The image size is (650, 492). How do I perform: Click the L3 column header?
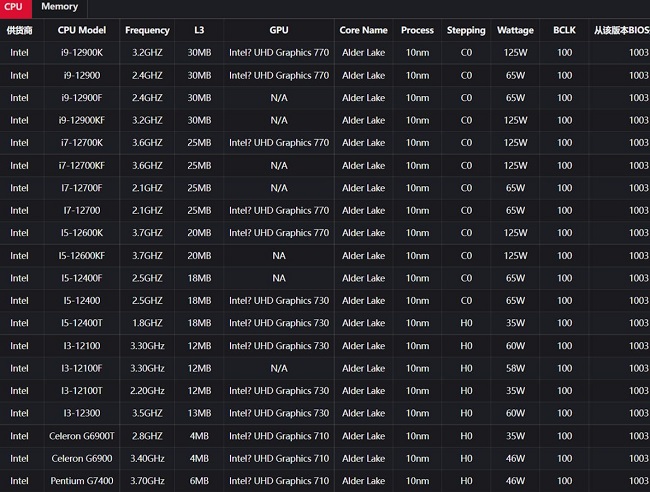[199, 30]
